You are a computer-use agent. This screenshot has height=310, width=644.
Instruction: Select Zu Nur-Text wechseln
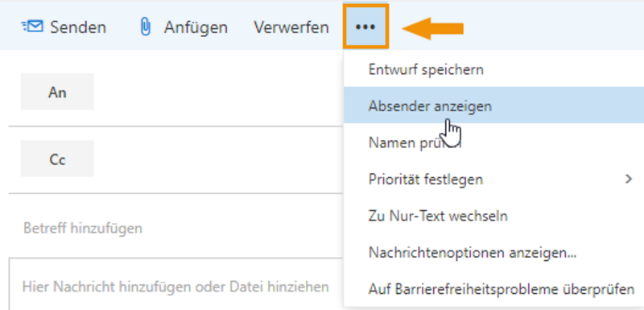pos(493,216)
